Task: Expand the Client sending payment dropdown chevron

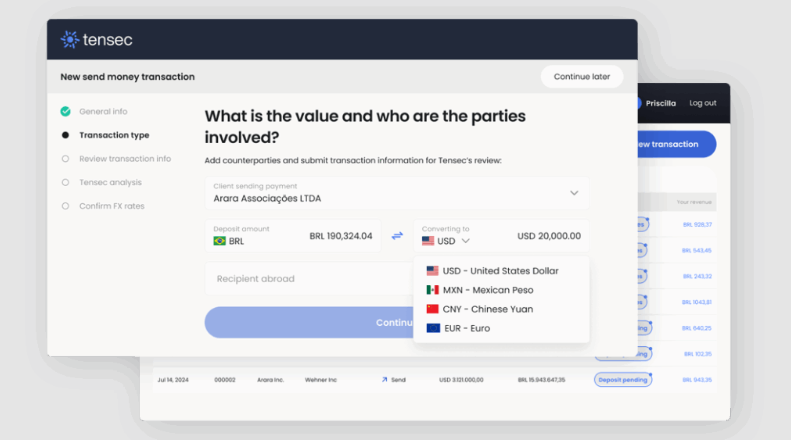Action: coord(574,193)
